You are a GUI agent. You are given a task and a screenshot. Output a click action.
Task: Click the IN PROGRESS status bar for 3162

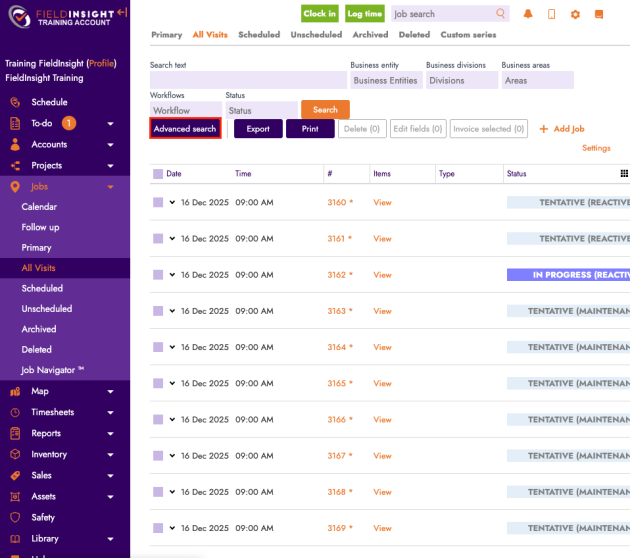(568, 275)
